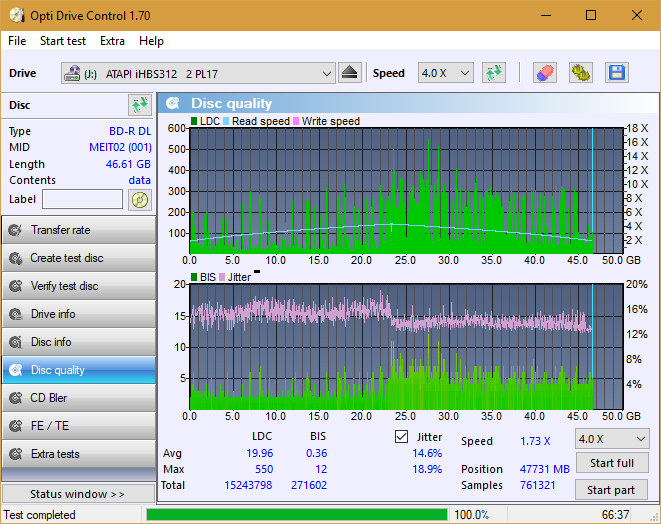Click the Extra tests icon

16,454
